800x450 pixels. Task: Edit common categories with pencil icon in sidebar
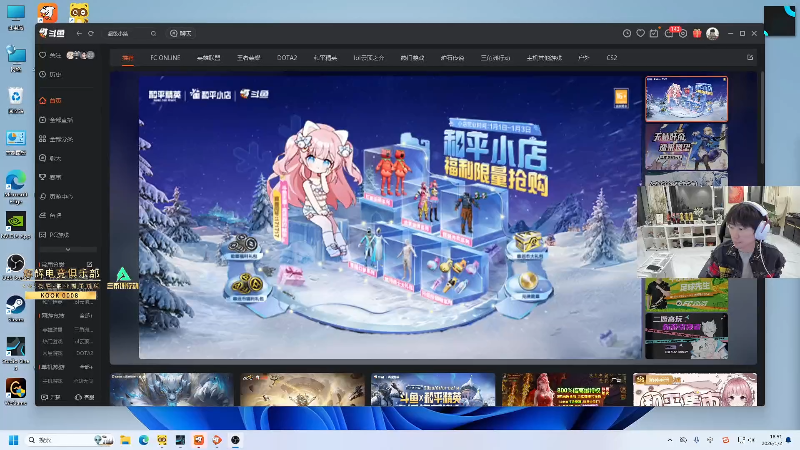(90, 264)
